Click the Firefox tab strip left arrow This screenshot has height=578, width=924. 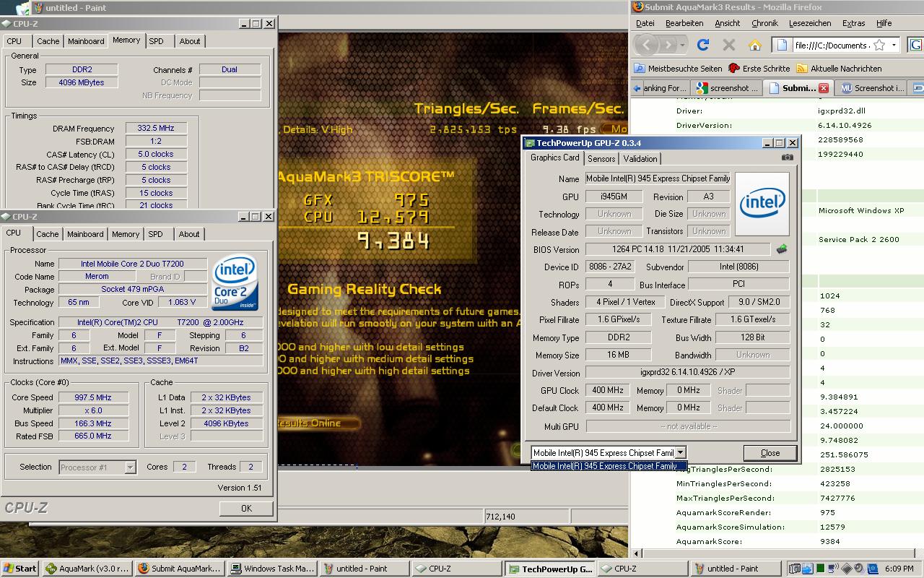coord(637,88)
